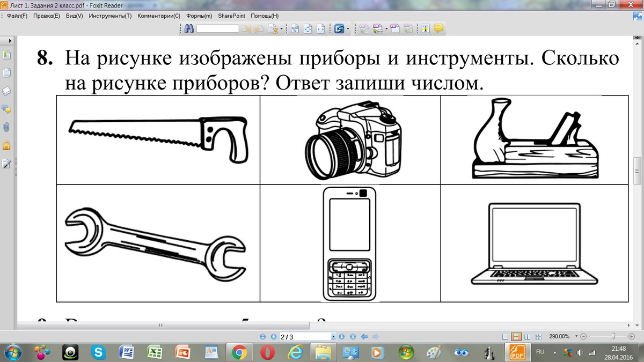The image size is (644, 362).
Task: Switch to single page layout mode
Action: 505,336
